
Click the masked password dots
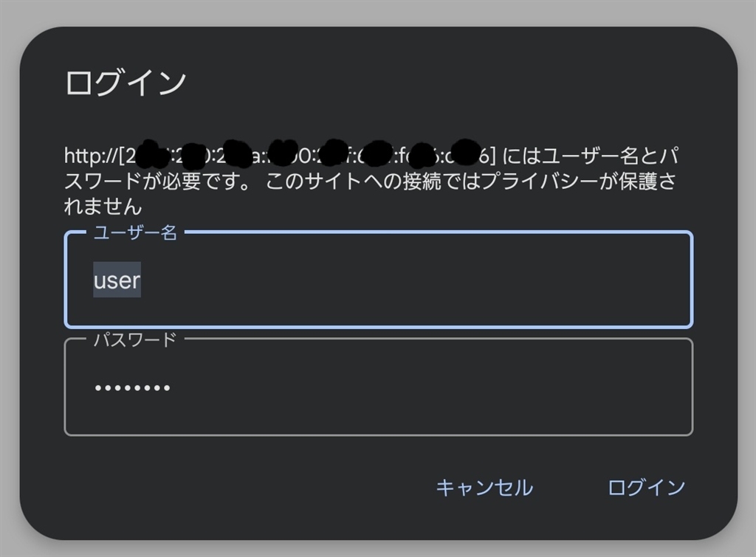(x=132, y=388)
